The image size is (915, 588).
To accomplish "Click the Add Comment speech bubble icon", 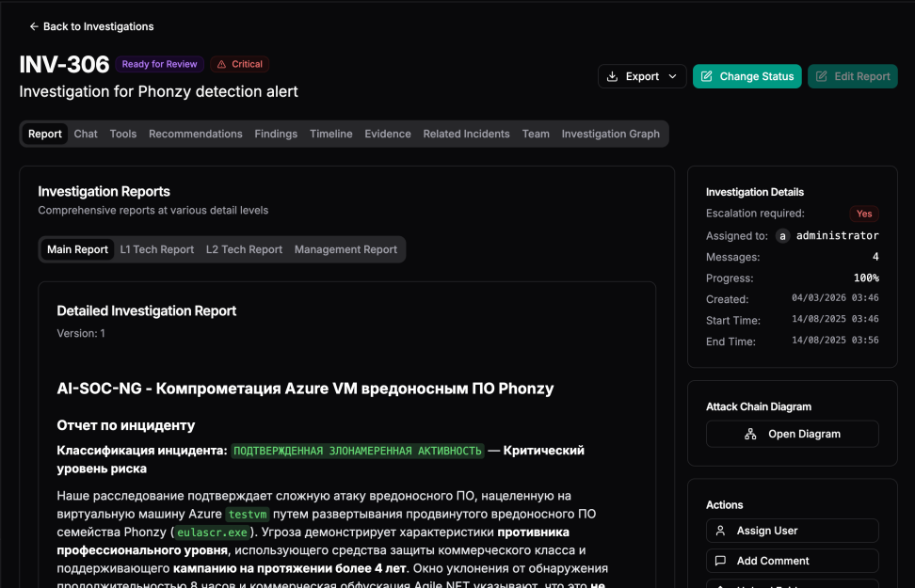I will pos(721,561).
